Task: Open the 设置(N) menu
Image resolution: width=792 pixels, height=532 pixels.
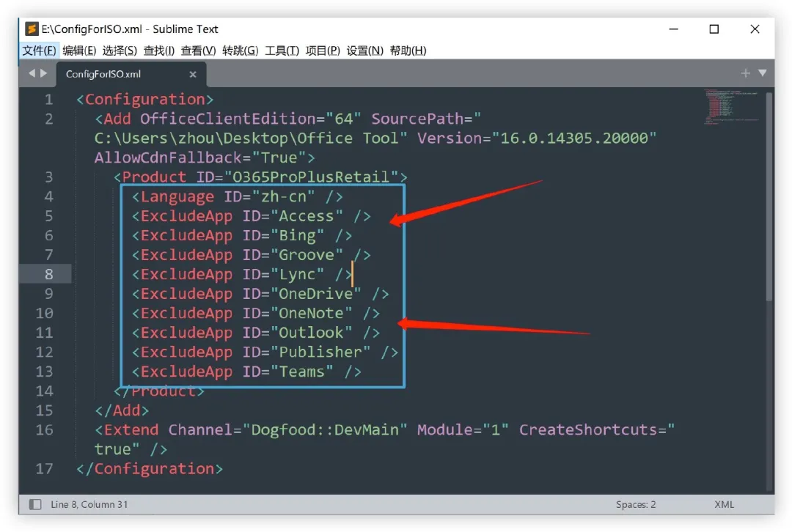Action: pyautogui.click(x=365, y=51)
